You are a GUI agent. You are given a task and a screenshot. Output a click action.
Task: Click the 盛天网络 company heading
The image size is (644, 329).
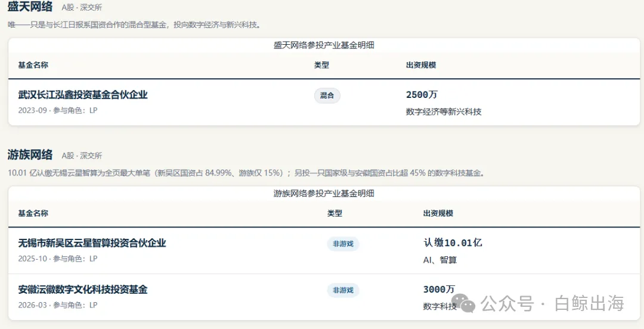(30, 6)
